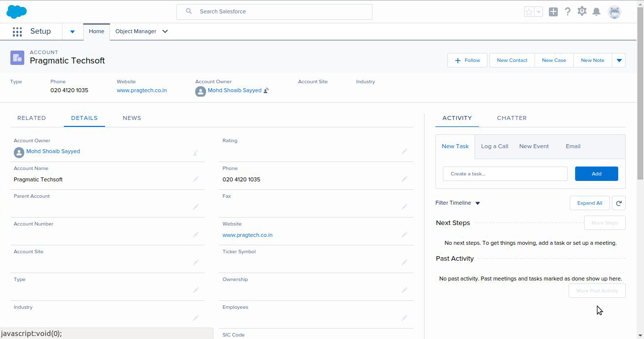The width and height of the screenshot is (644, 339).
Task: Show more account actions dropdown
Action: click(619, 60)
